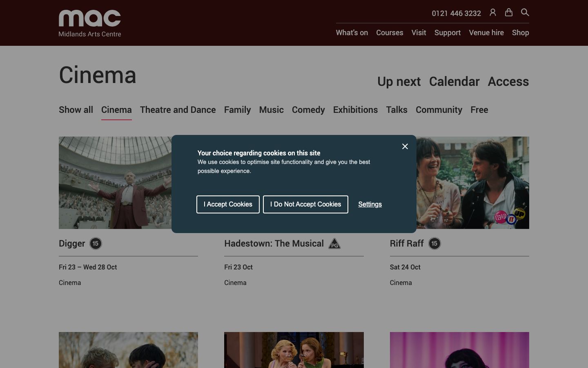588x368 pixels.
Task: Select Show all filter
Action: tap(76, 110)
